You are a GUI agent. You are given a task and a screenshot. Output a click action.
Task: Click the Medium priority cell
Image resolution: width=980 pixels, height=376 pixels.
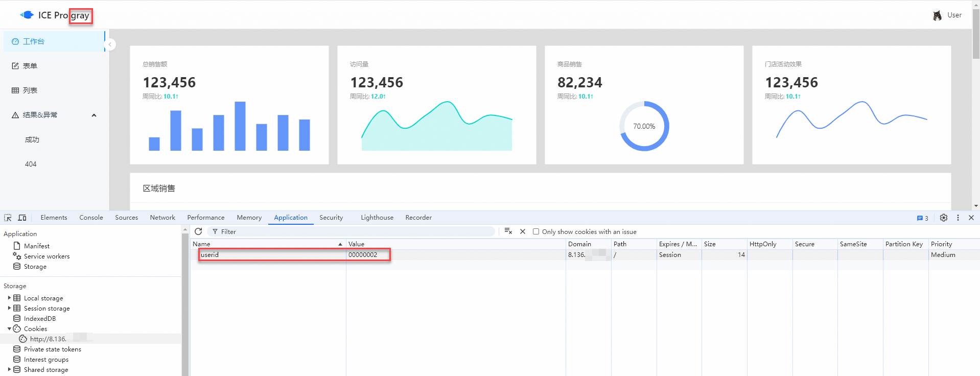coord(954,254)
